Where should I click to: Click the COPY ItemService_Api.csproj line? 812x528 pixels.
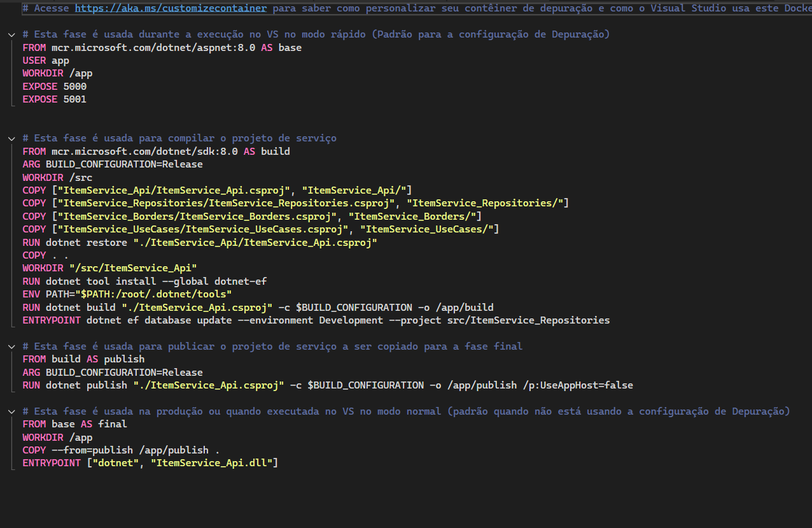tap(217, 190)
